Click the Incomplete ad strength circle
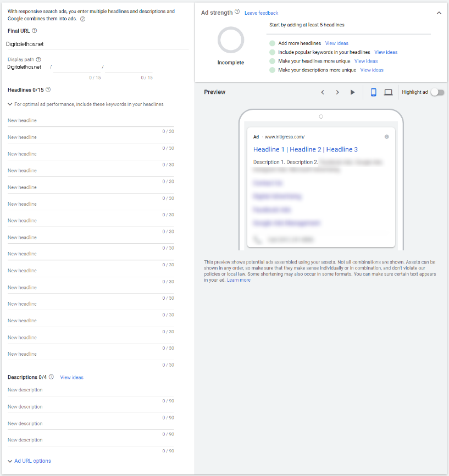Viewport: 449px width, 476px height. [230, 40]
